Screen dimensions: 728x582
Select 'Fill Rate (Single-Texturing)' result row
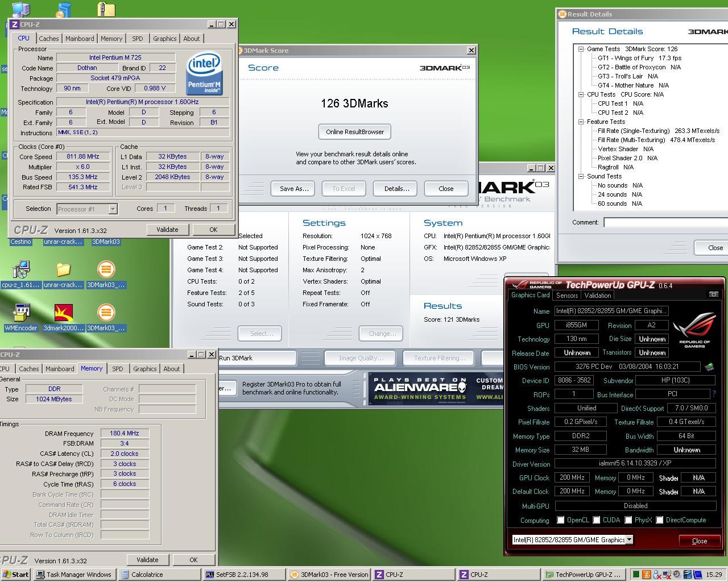click(659, 131)
